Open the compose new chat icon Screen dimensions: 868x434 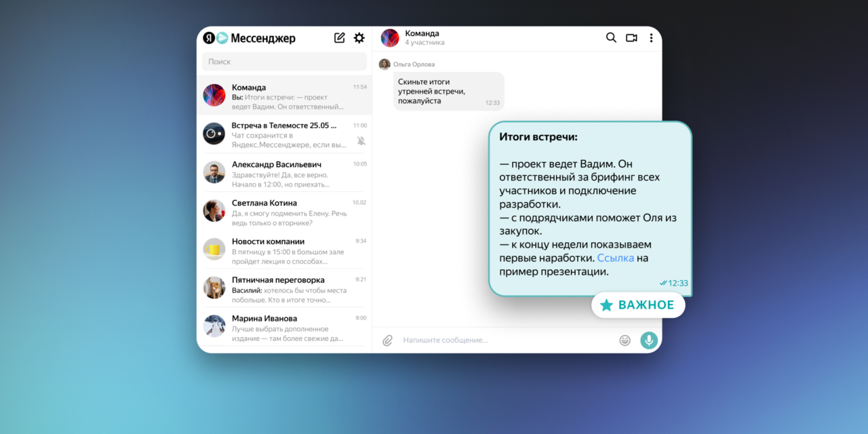point(340,38)
